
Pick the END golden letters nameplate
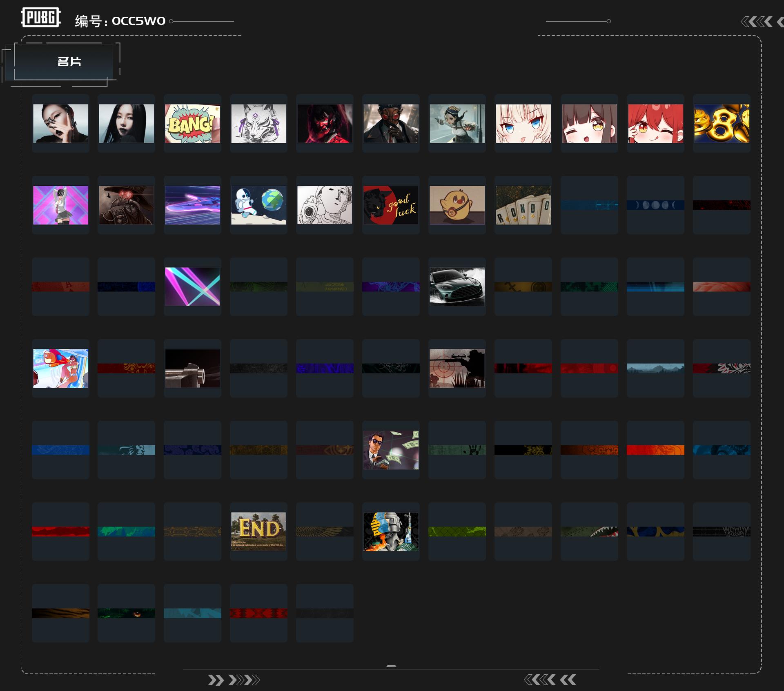coord(258,531)
